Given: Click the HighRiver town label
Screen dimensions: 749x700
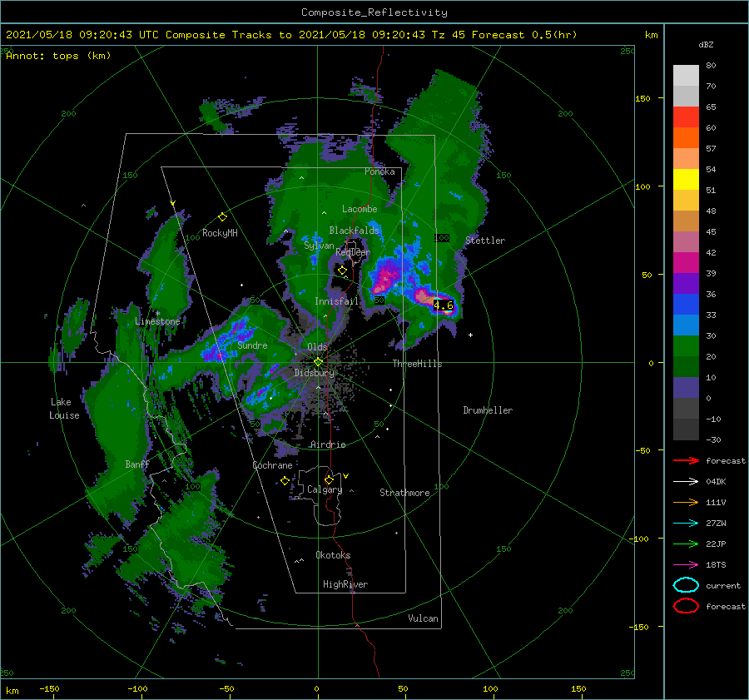Looking at the screenshot, I should point(345,584).
